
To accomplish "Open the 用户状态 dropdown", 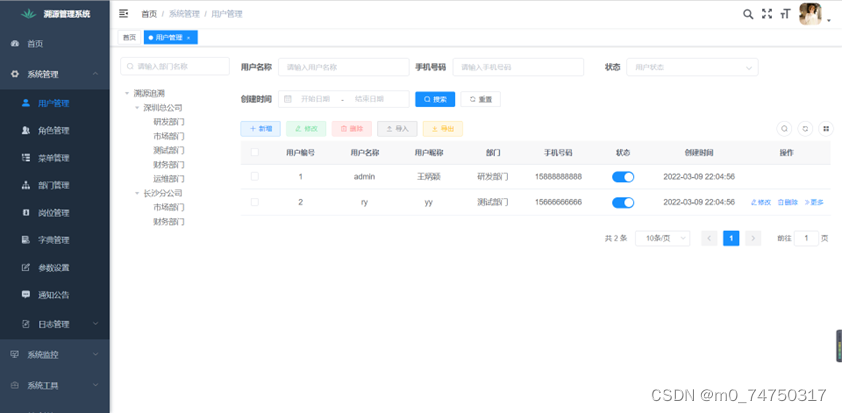I will 692,67.
